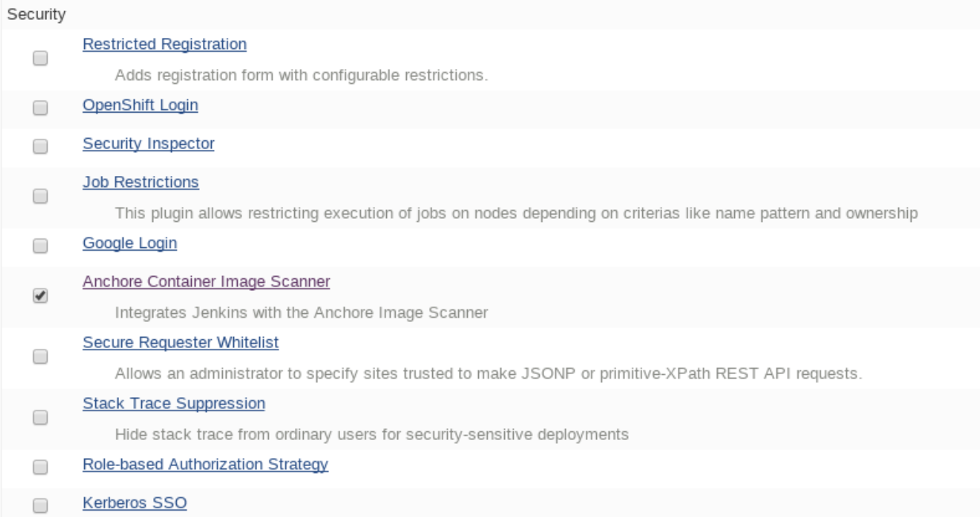The height and width of the screenshot is (520, 980).
Task: Follow the Job Restrictions link
Action: pyautogui.click(x=140, y=182)
